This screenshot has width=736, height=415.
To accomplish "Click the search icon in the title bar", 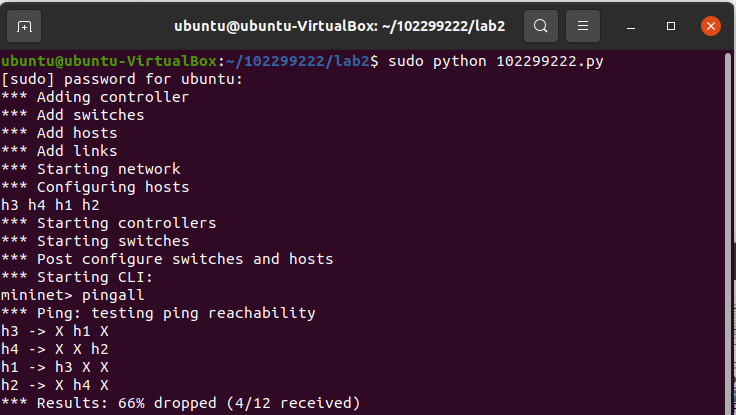I will (540, 26).
